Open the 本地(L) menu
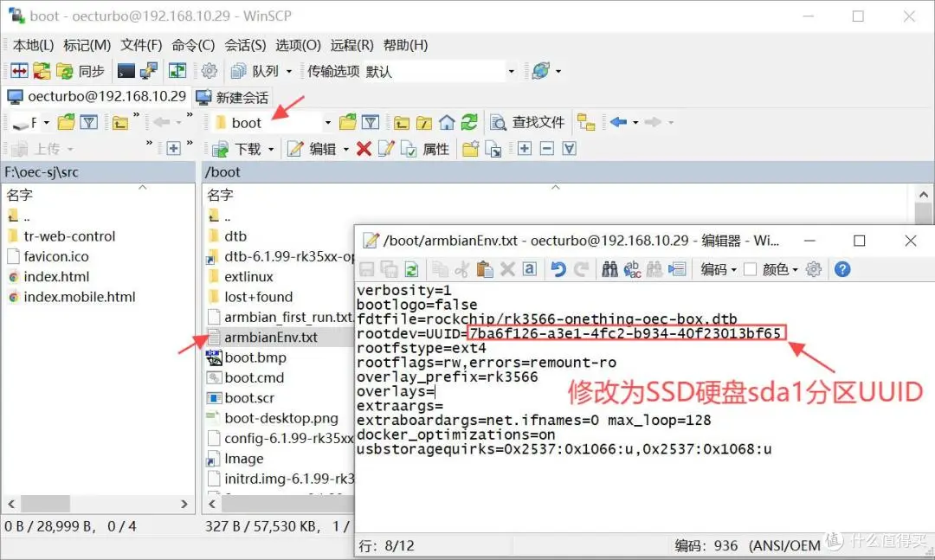Screen dimensions: 935x560 point(34,45)
